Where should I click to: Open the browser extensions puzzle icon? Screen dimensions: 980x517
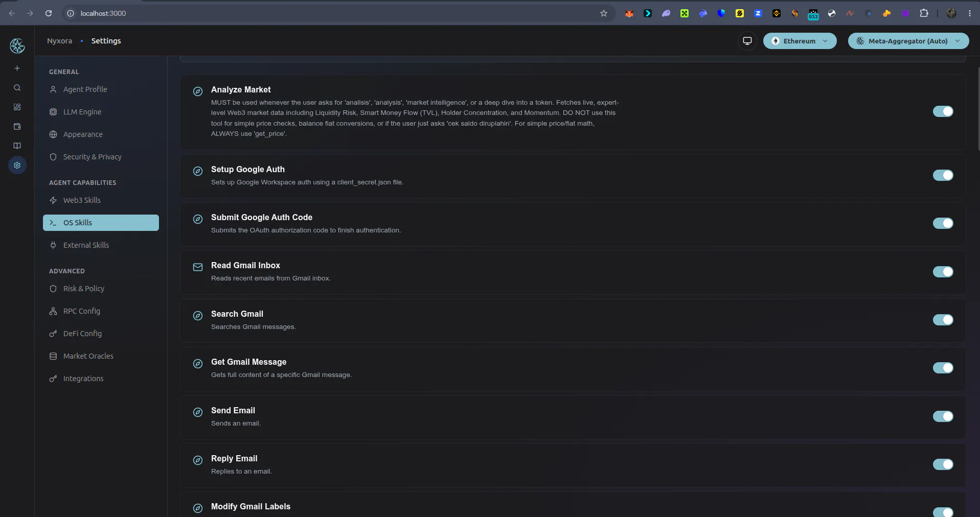pyautogui.click(x=924, y=13)
